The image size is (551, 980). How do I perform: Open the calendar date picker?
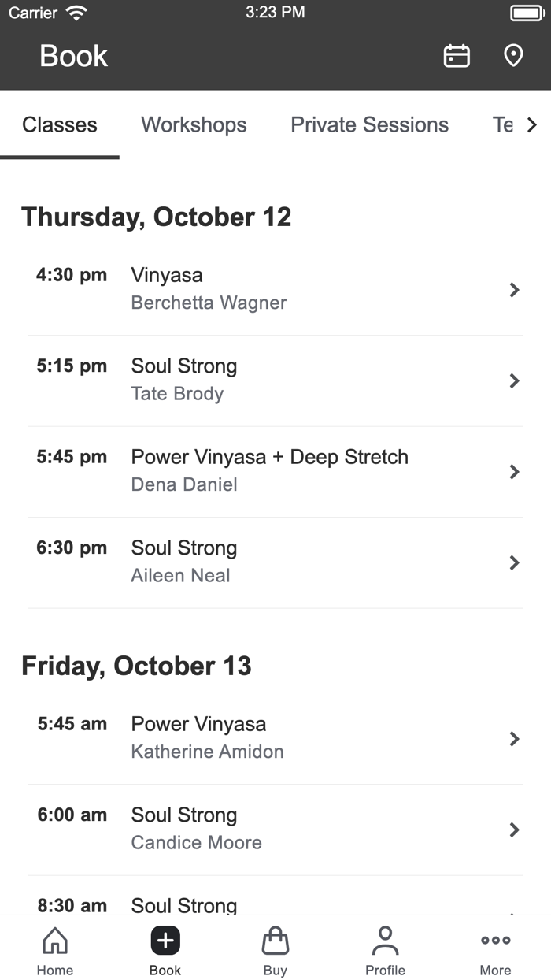point(457,55)
